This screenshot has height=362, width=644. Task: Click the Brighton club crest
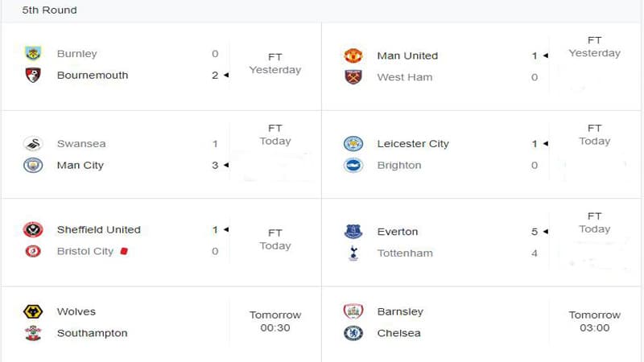click(x=353, y=165)
